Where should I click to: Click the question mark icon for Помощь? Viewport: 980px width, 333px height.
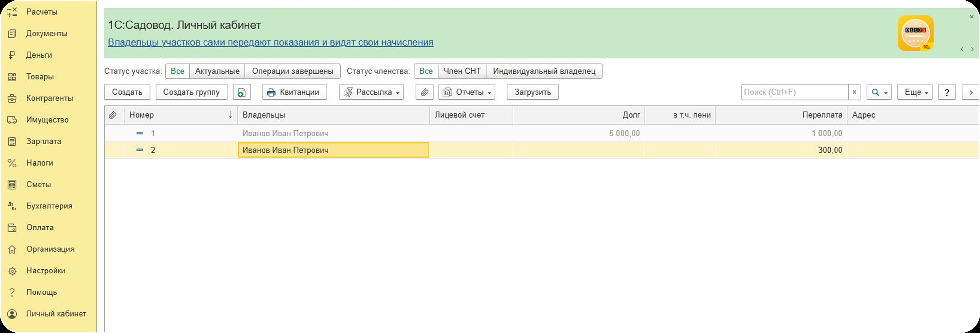coord(12,292)
